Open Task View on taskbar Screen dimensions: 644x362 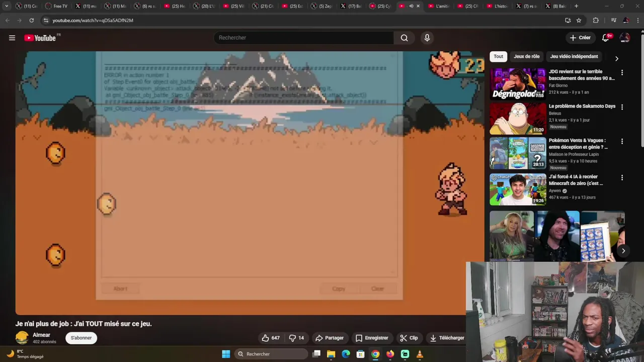(x=316, y=354)
